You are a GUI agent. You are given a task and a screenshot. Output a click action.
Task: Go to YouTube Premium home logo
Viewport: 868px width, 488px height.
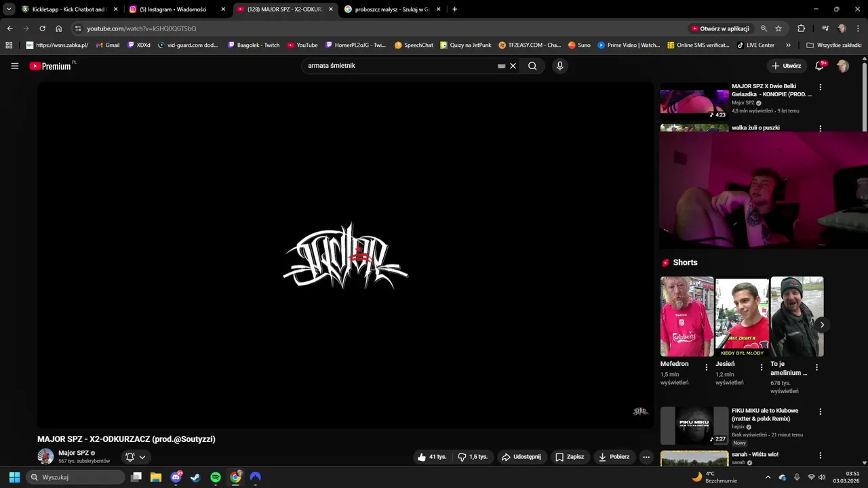pyautogui.click(x=52, y=66)
